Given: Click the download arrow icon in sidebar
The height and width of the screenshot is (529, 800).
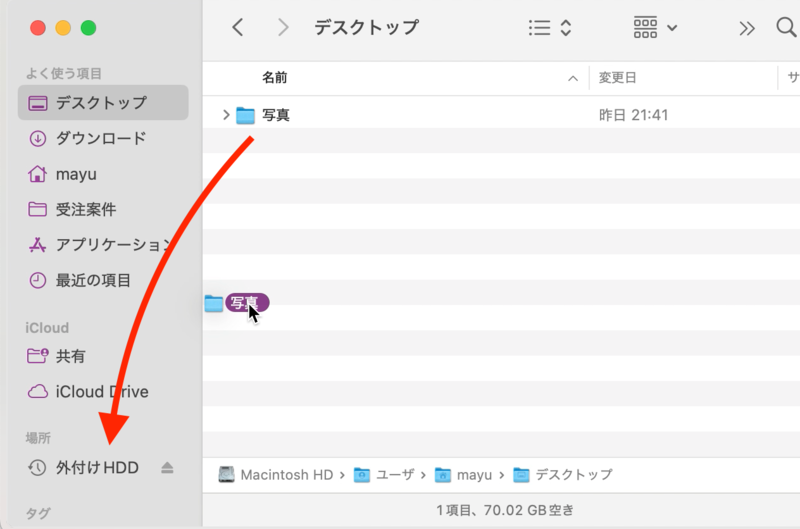Looking at the screenshot, I should [37, 138].
